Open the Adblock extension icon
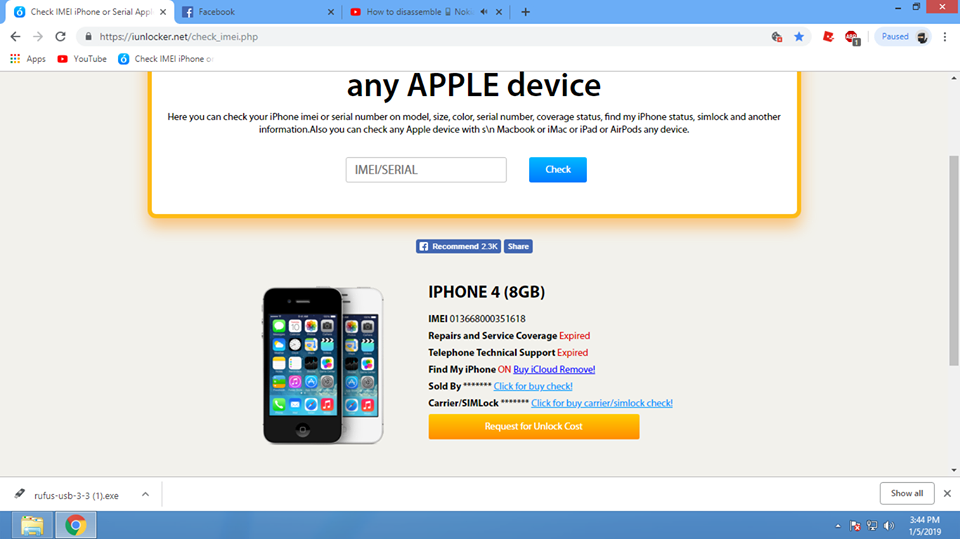 pos(852,37)
